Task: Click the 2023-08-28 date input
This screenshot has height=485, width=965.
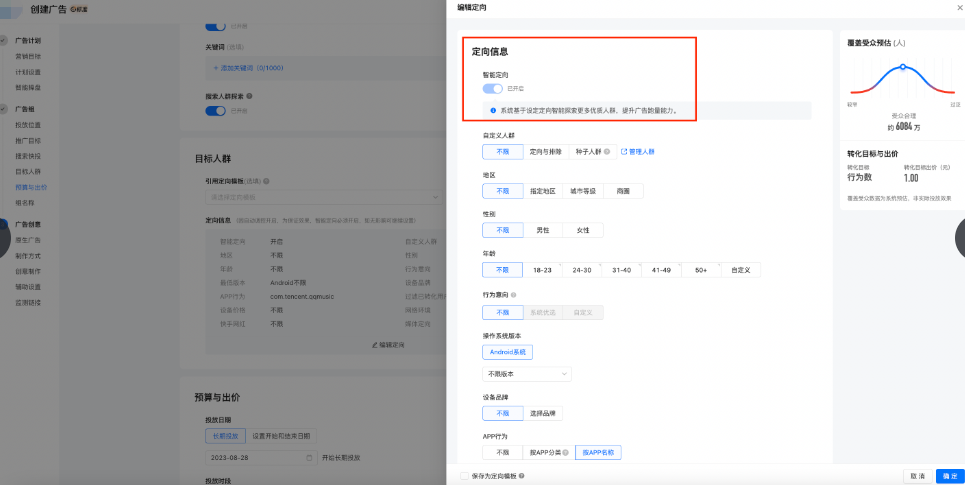Action: [262, 458]
